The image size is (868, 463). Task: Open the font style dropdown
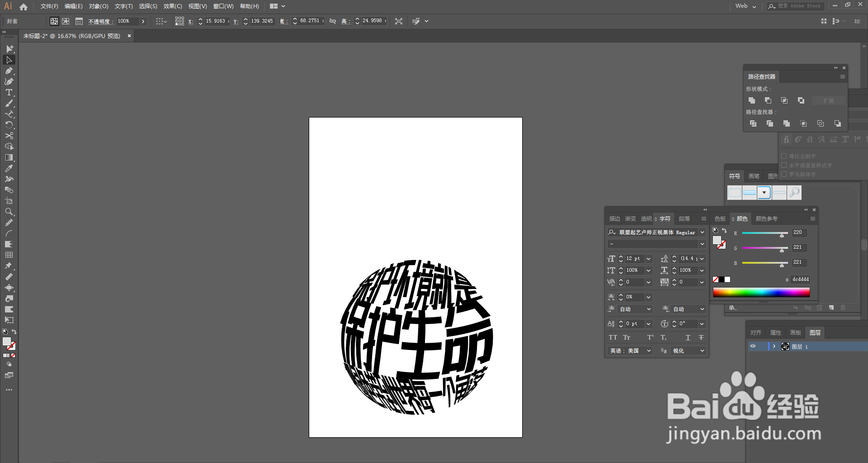[702, 244]
